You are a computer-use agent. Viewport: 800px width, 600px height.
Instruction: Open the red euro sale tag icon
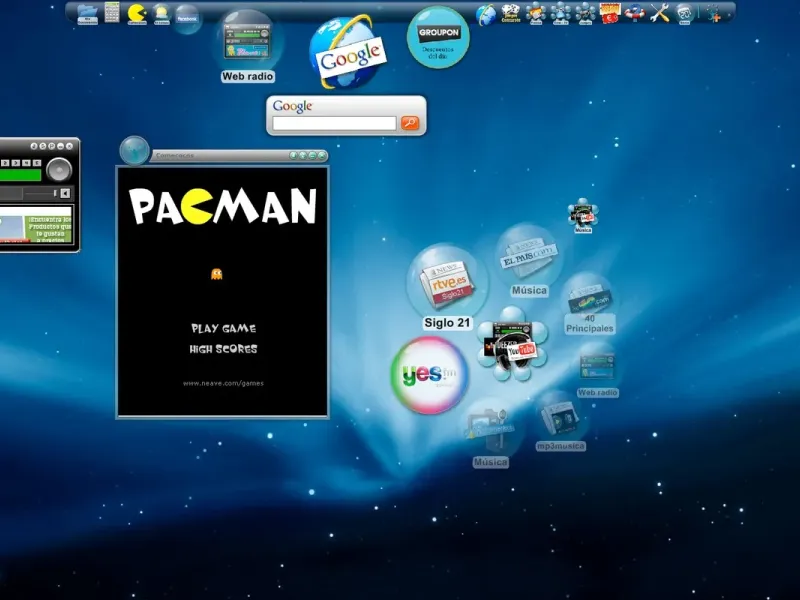[x=610, y=13]
